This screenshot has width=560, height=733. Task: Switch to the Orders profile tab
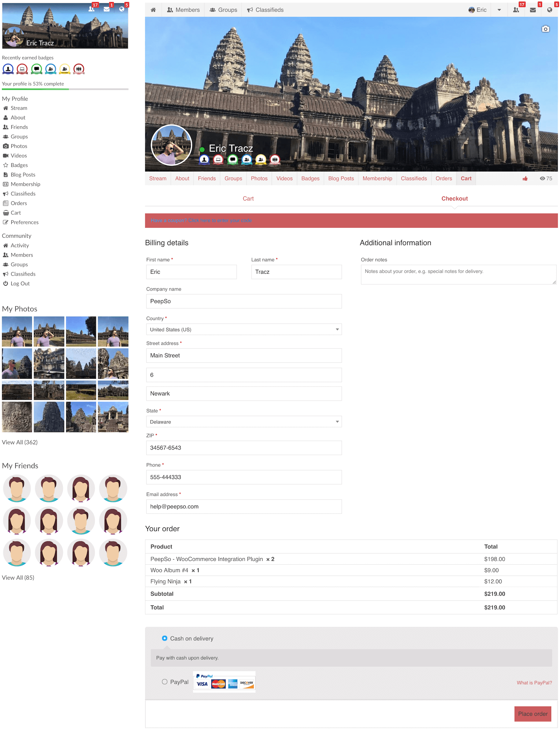tap(444, 178)
